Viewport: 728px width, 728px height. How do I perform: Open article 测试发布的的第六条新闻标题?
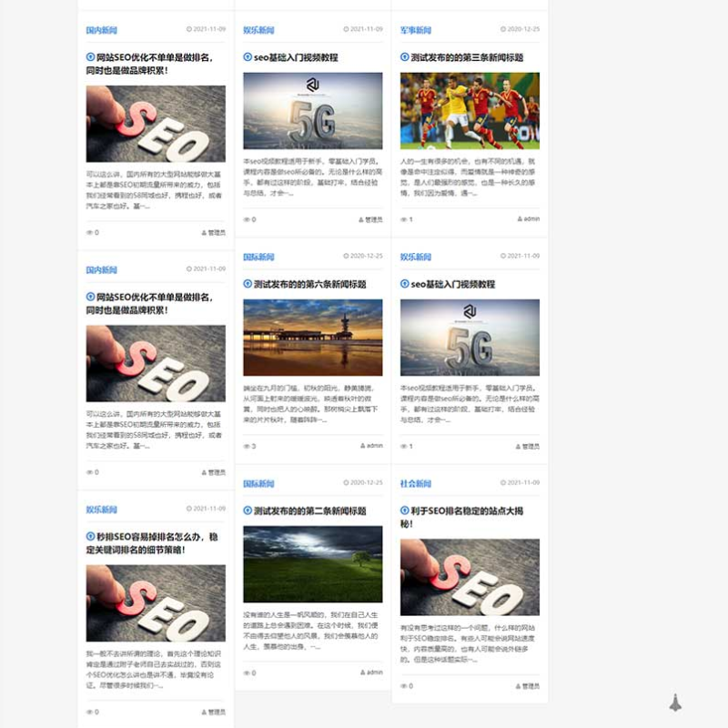pyautogui.click(x=309, y=284)
